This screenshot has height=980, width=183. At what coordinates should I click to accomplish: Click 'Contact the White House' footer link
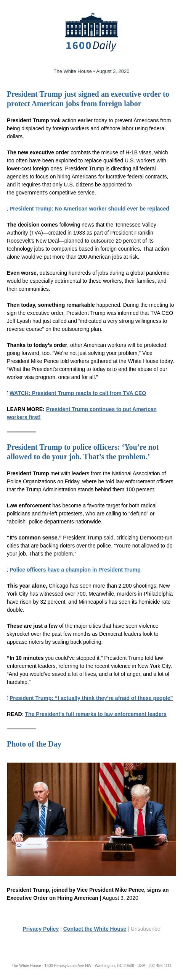tap(95, 929)
